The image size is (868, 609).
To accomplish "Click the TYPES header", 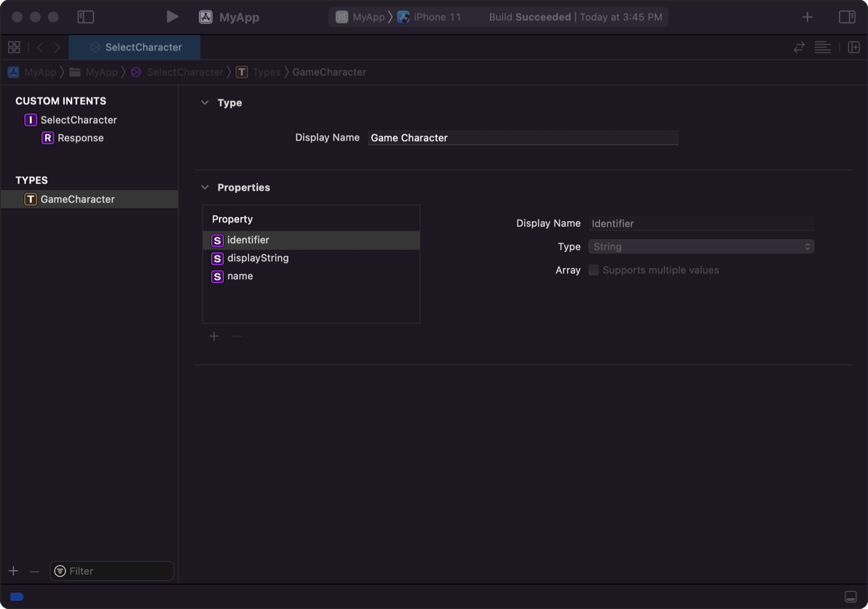I will (x=31, y=180).
